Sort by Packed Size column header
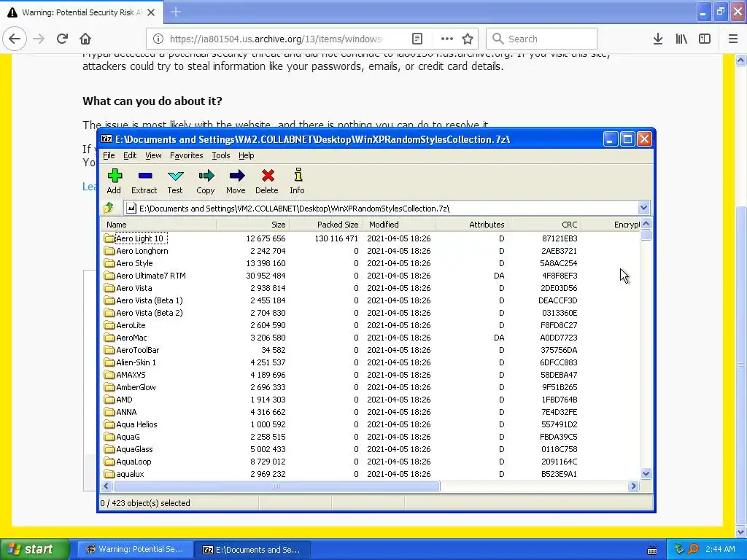This screenshot has width=747, height=560. coord(326,225)
